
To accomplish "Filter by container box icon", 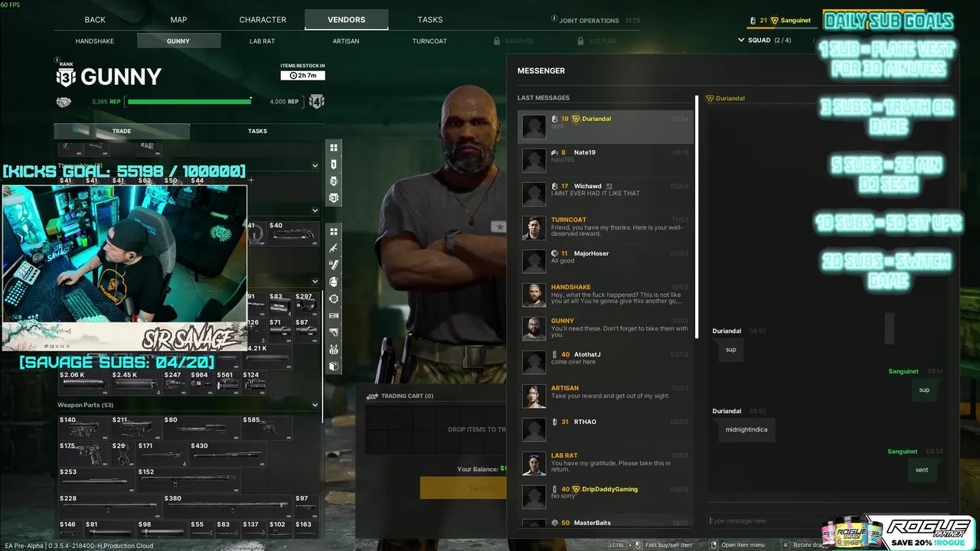I will [x=334, y=366].
